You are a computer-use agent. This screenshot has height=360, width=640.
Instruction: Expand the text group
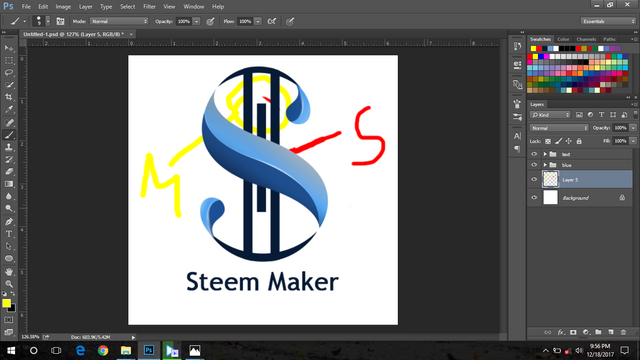pos(545,154)
